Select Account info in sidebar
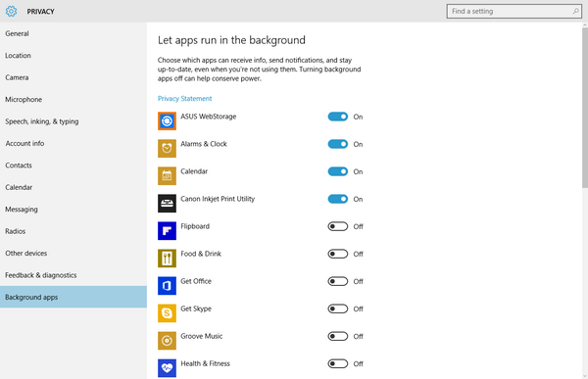 coord(73,143)
